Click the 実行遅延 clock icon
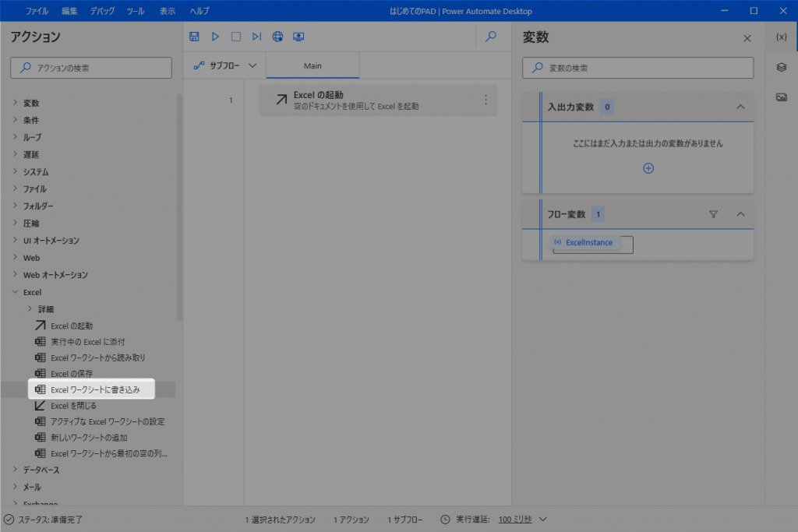The height and width of the screenshot is (532, 798). pyautogui.click(x=445, y=520)
